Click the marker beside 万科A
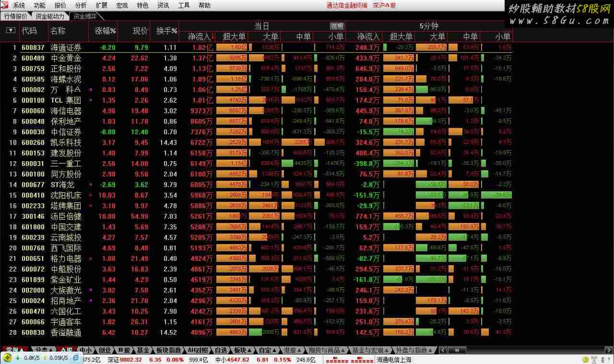Image resolution: width=614 pixels, height=364 pixels. click(x=91, y=90)
